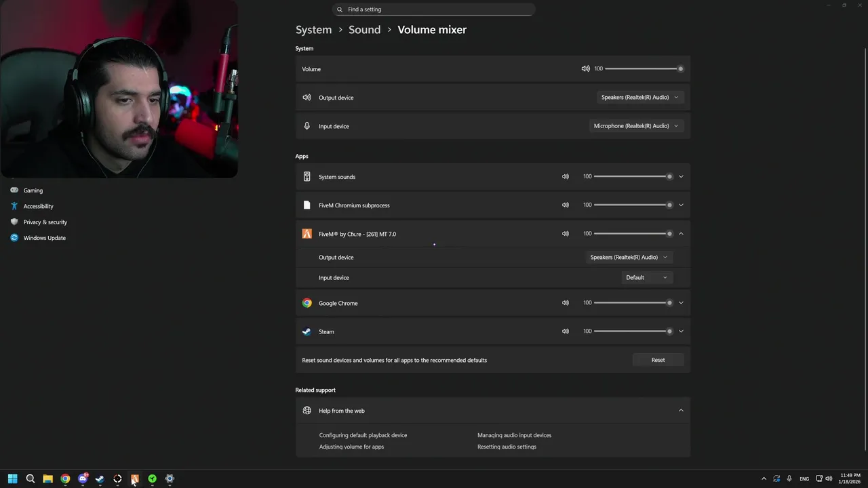Go to Sound in the breadcrumb

coord(364,30)
